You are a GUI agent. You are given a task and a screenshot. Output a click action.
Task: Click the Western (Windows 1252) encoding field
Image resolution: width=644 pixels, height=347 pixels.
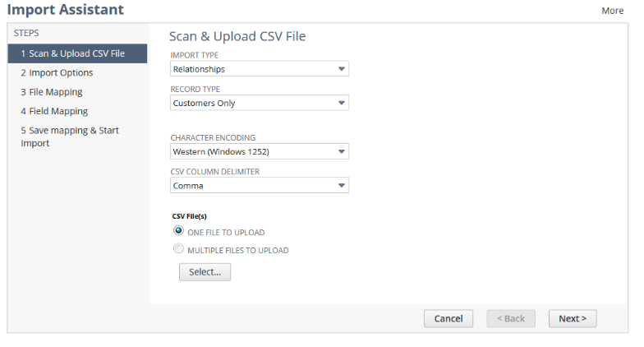(251, 152)
